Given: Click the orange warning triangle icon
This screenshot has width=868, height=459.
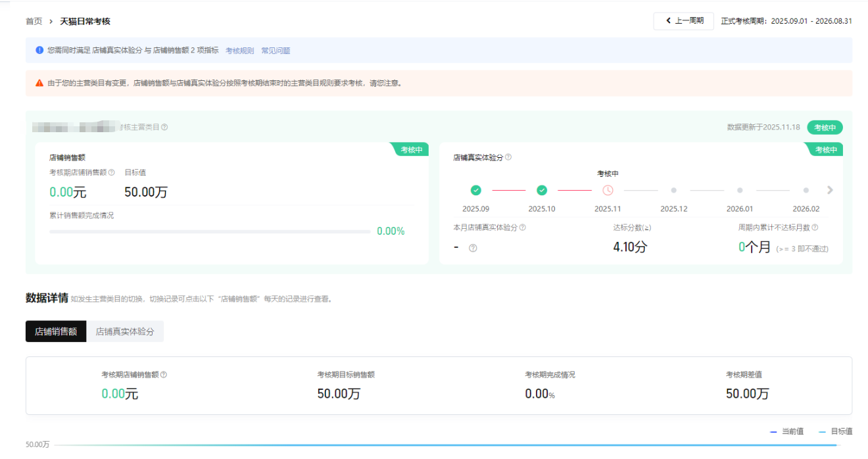Looking at the screenshot, I should tap(39, 84).
